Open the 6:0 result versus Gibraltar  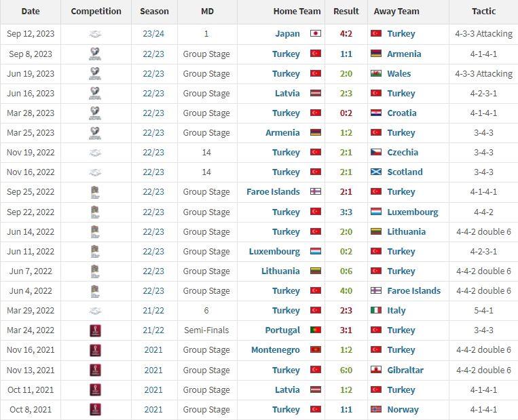pos(346,370)
